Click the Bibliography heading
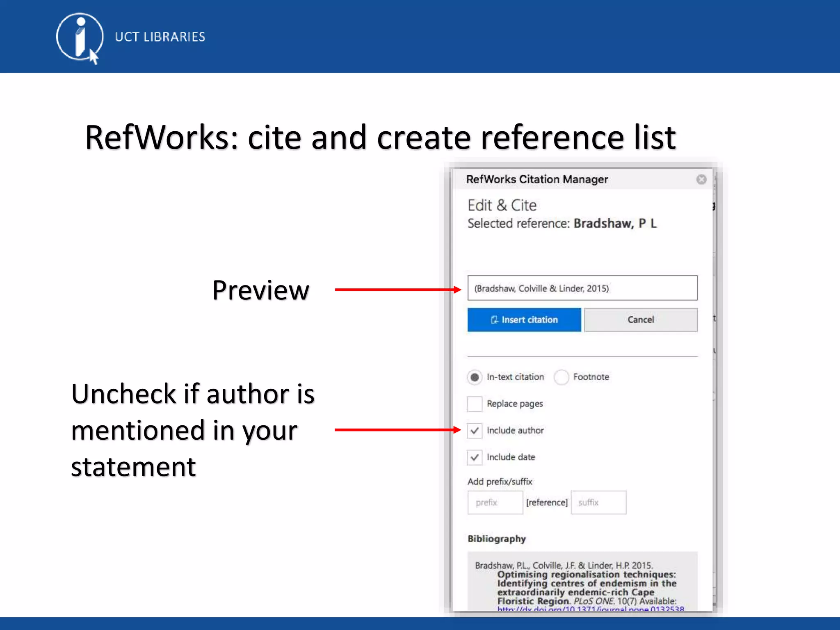The height and width of the screenshot is (630, 840). pyautogui.click(x=496, y=539)
